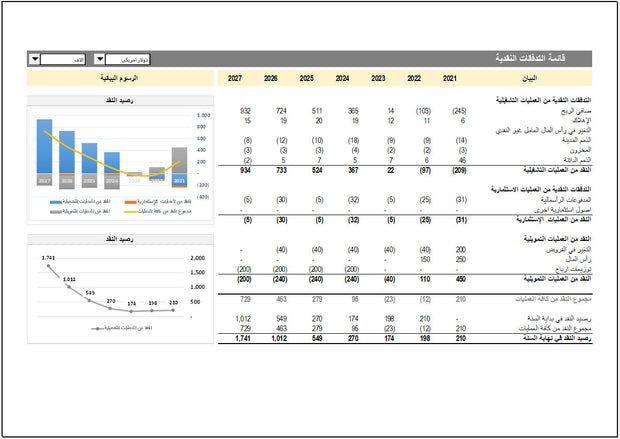Click the 2027 year column header

[x=235, y=78]
